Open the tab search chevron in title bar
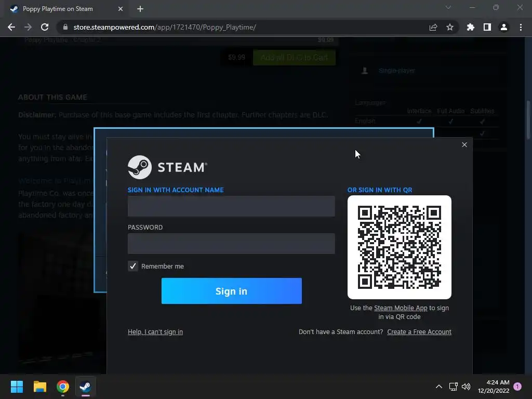The image size is (532, 399). pyautogui.click(x=448, y=7)
